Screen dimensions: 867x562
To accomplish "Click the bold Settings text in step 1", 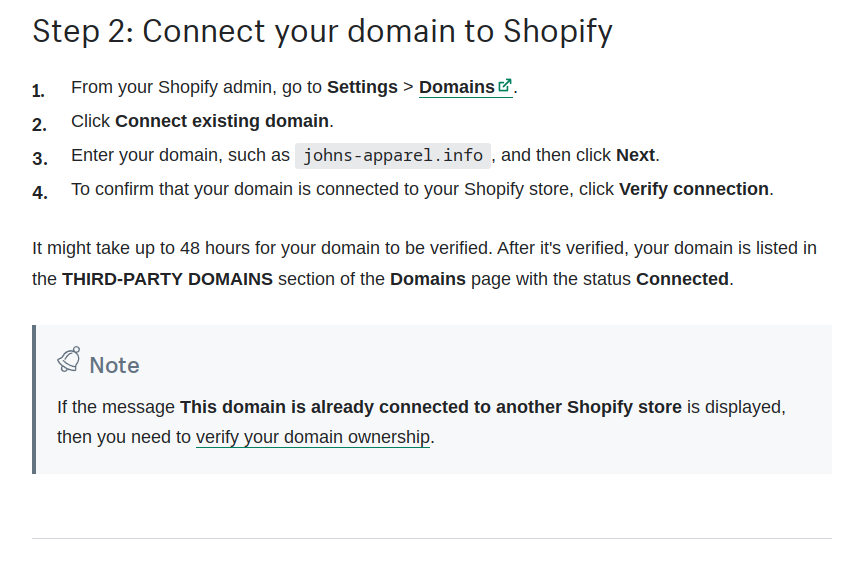I will coord(362,87).
